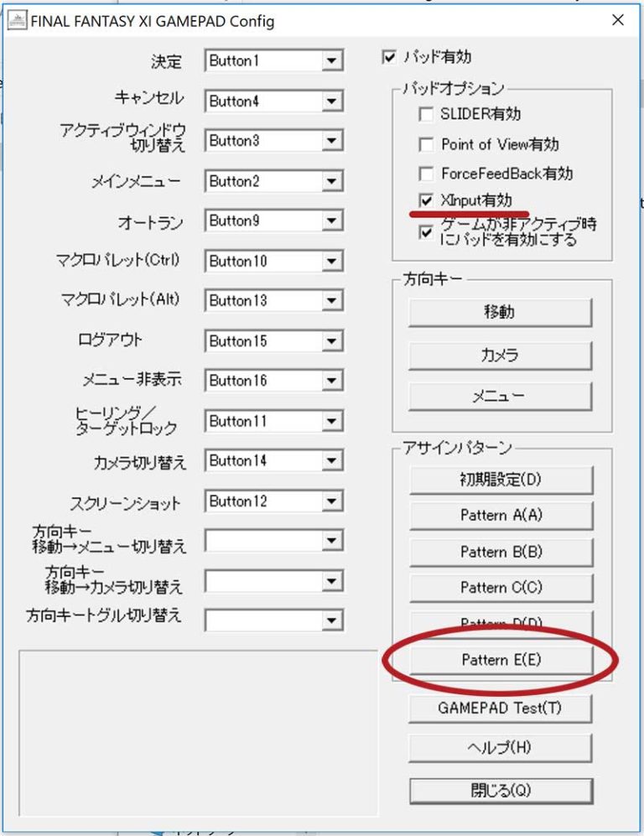Launch GAMEPAD Test(T)
The image size is (644, 836).
pyautogui.click(x=501, y=708)
